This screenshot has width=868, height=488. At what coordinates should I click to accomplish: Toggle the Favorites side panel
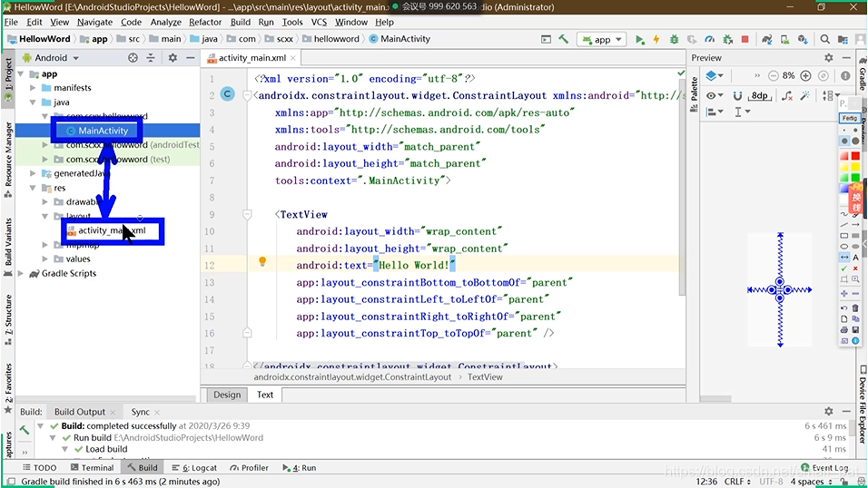tap(8, 388)
